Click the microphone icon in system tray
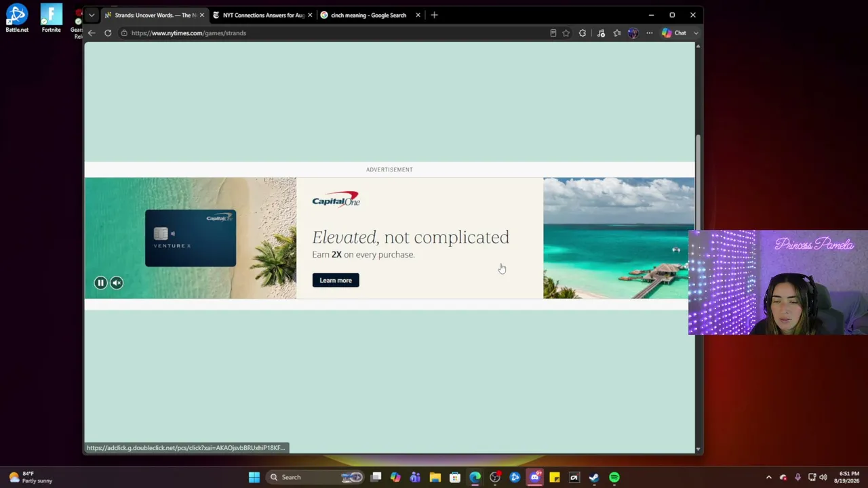868x488 pixels. pos(797,477)
